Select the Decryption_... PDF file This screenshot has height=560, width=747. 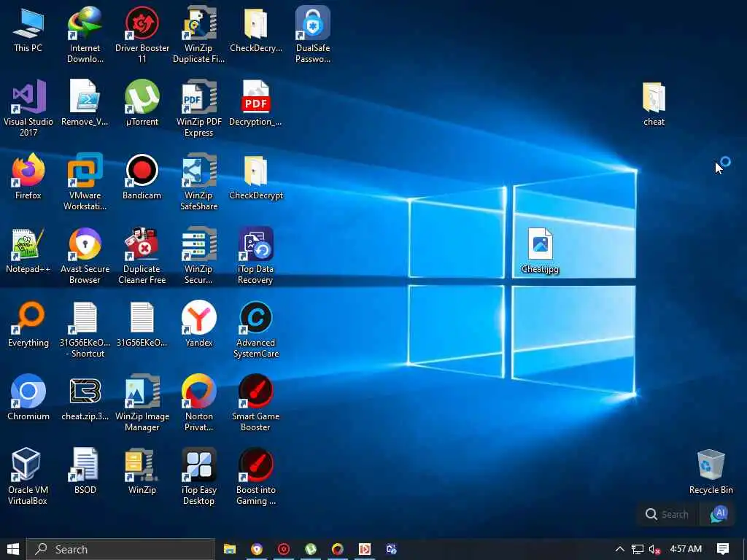[256, 97]
